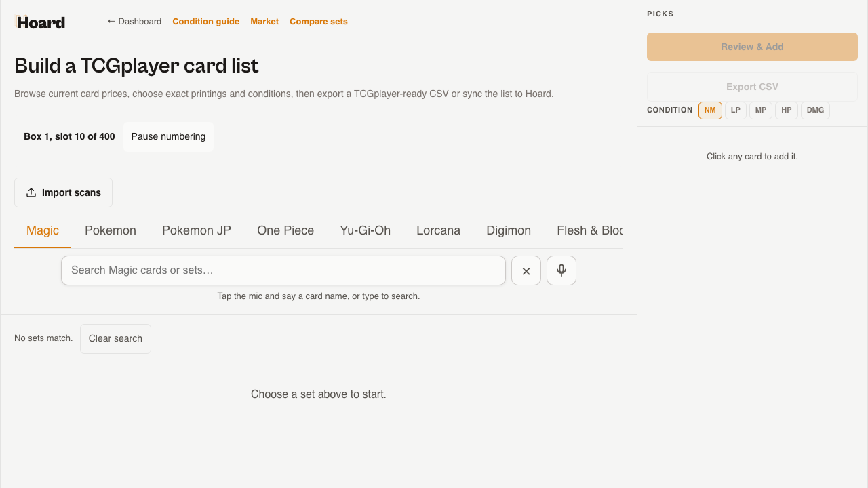Click the Pause numbering button
This screenshot has height=488, width=868.
(x=168, y=137)
